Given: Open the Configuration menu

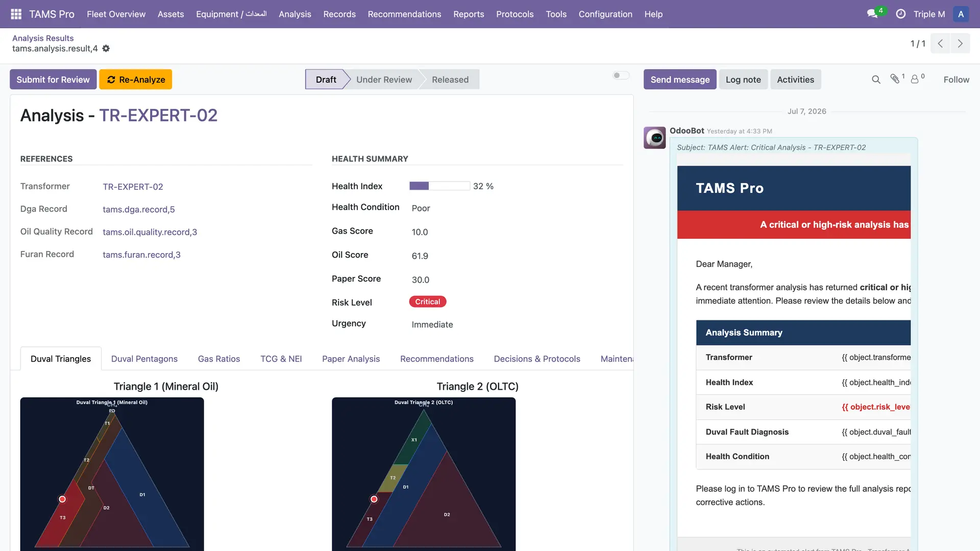Looking at the screenshot, I should coord(605,14).
